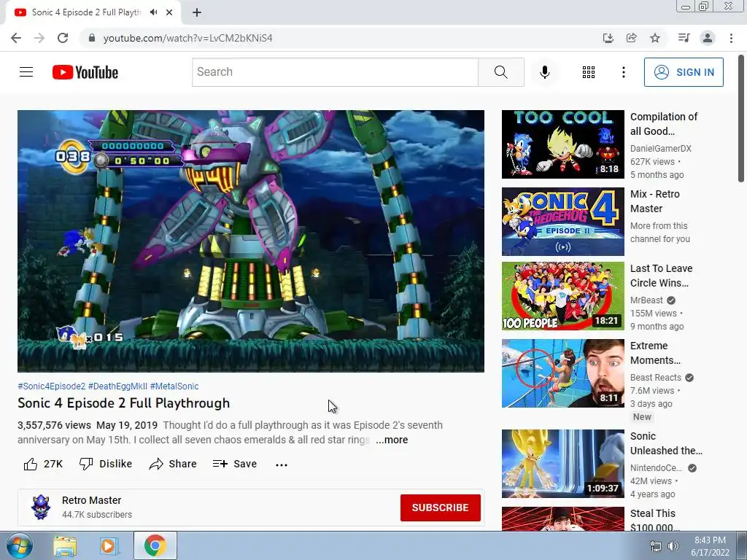Share the video via the Share button
Image resolution: width=747 pixels, height=560 pixels.
point(172,464)
